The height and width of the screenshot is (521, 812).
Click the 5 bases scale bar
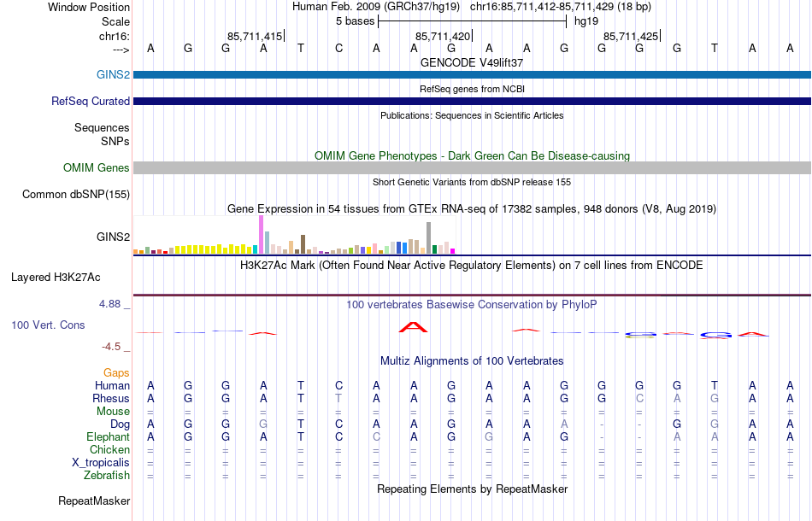(x=472, y=21)
